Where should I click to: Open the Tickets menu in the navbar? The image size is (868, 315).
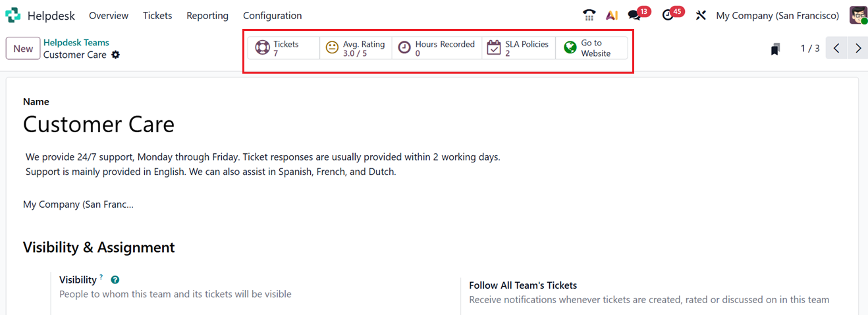[157, 15]
